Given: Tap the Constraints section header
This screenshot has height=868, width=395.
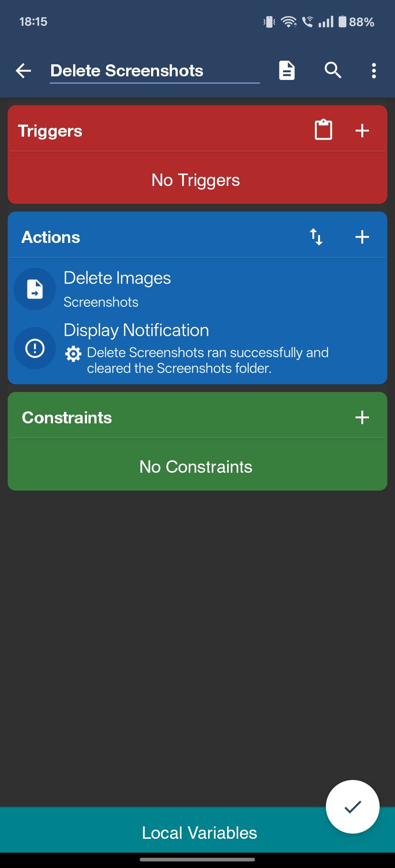Looking at the screenshot, I should pos(67,417).
